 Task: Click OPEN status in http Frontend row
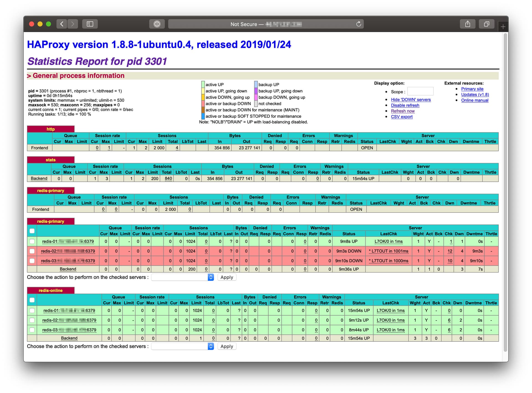click(367, 148)
